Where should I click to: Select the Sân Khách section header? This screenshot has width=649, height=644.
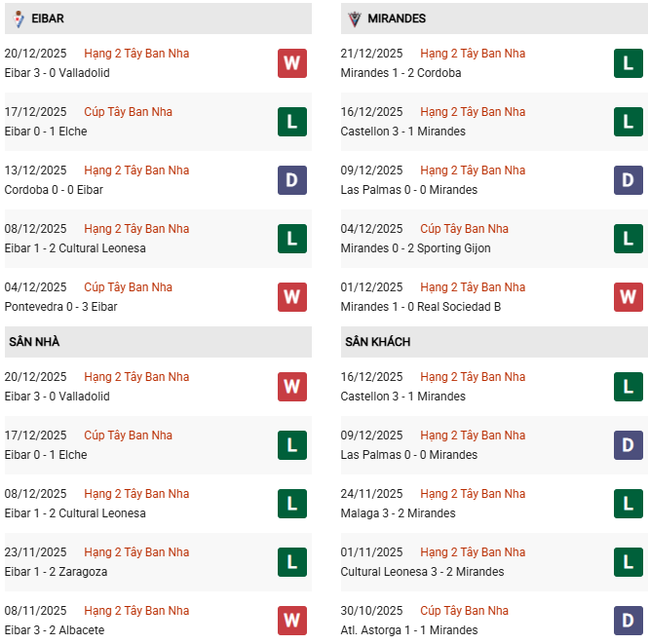coord(377,342)
